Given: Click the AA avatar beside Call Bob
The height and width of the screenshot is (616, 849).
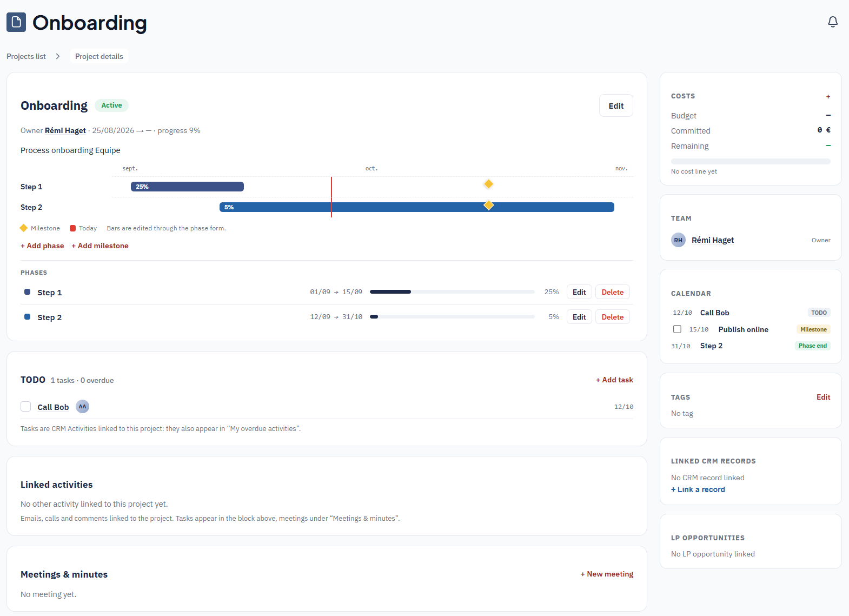Looking at the screenshot, I should coord(82,407).
